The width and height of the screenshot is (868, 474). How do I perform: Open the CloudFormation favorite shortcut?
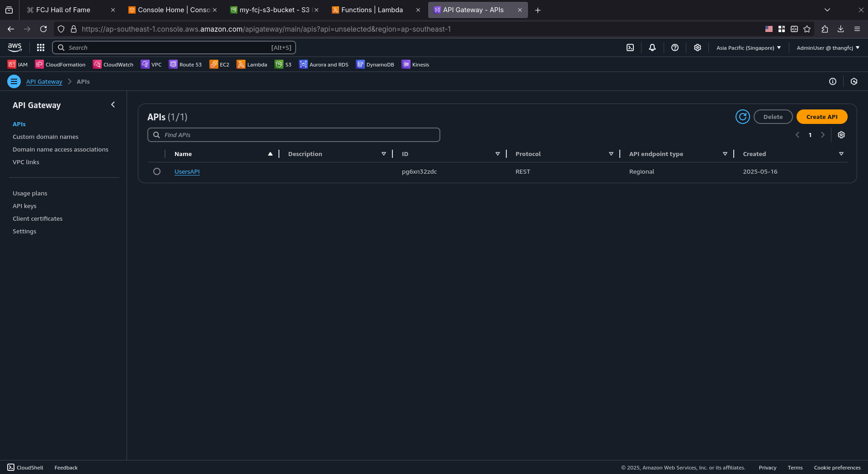pyautogui.click(x=60, y=64)
